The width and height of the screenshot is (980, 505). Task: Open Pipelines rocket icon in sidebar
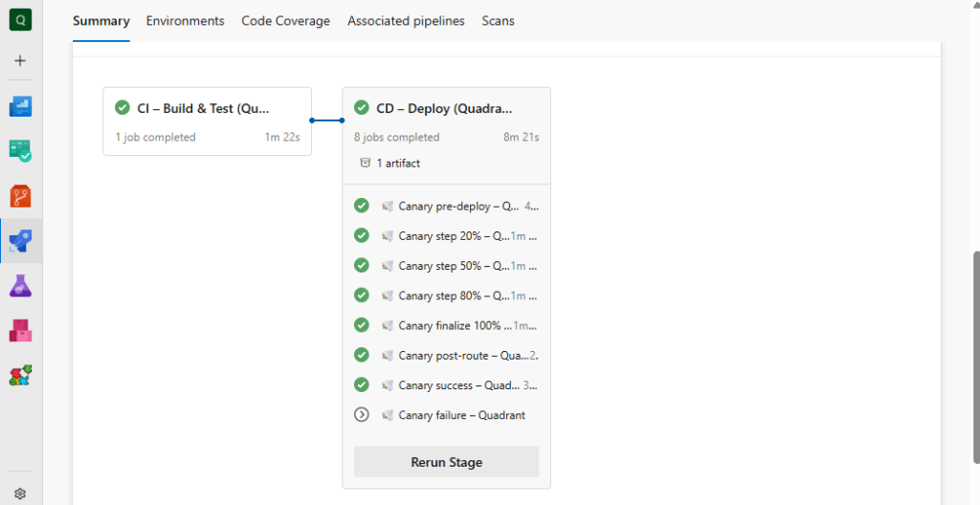point(20,241)
